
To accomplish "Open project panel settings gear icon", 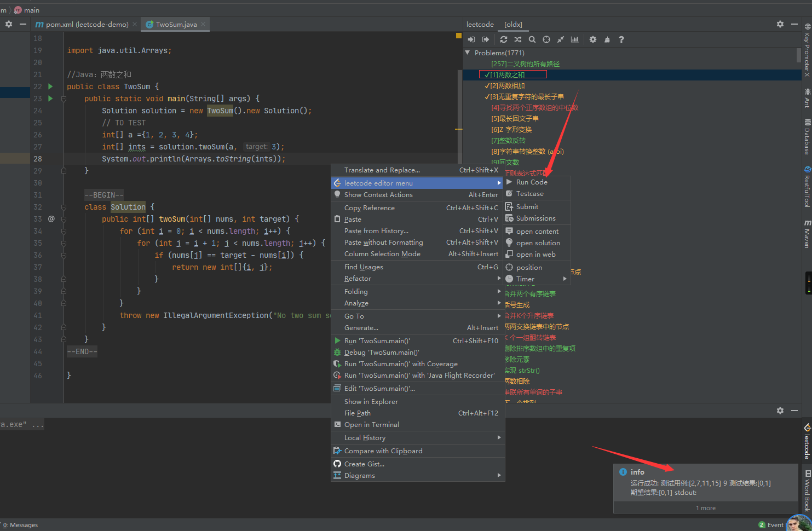I will click(x=9, y=24).
